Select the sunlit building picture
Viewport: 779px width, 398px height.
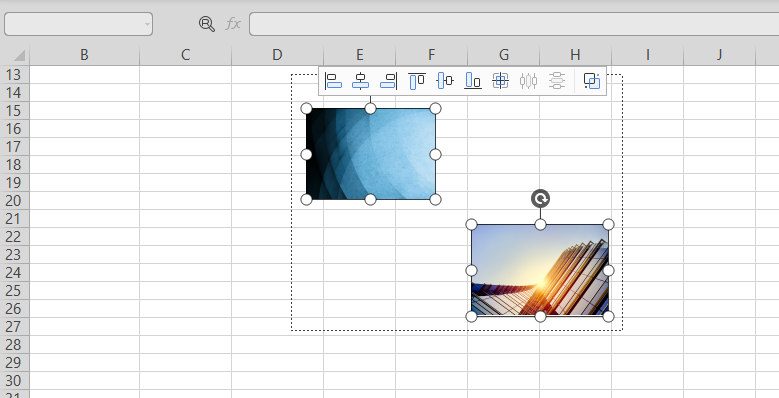coord(540,270)
